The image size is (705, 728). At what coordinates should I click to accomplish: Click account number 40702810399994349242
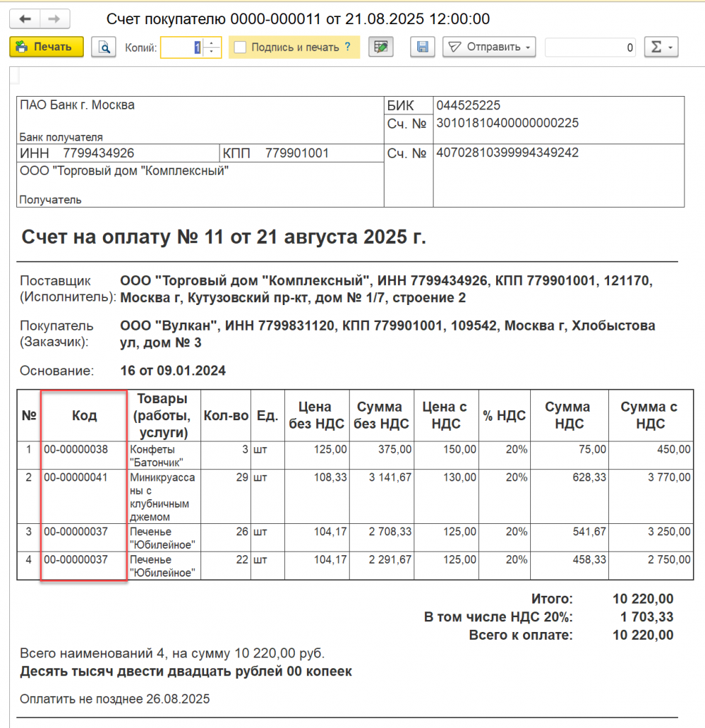(507, 153)
